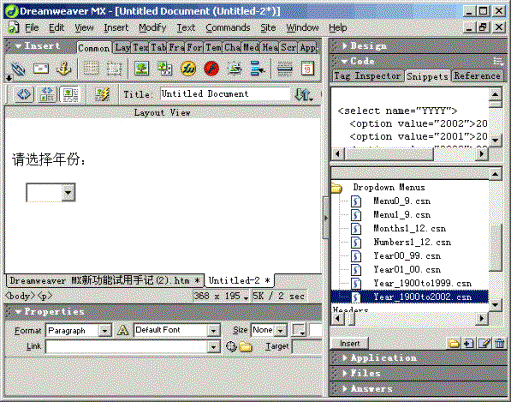Open the File menu
Image resolution: width=511 pixels, height=402 pixels.
pos(32,28)
